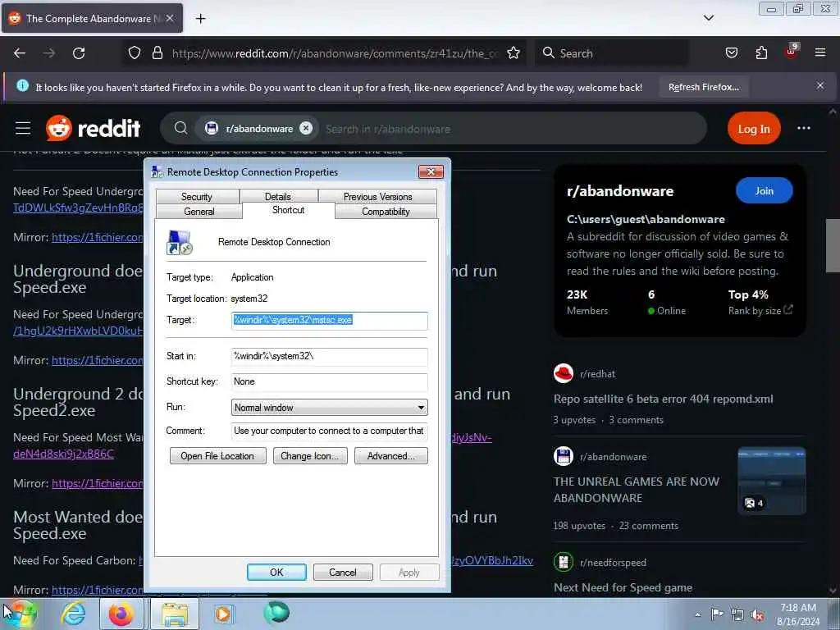Viewport: 840px width, 630px height.
Task: View the Unreal games post thumbnail
Action: click(771, 481)
